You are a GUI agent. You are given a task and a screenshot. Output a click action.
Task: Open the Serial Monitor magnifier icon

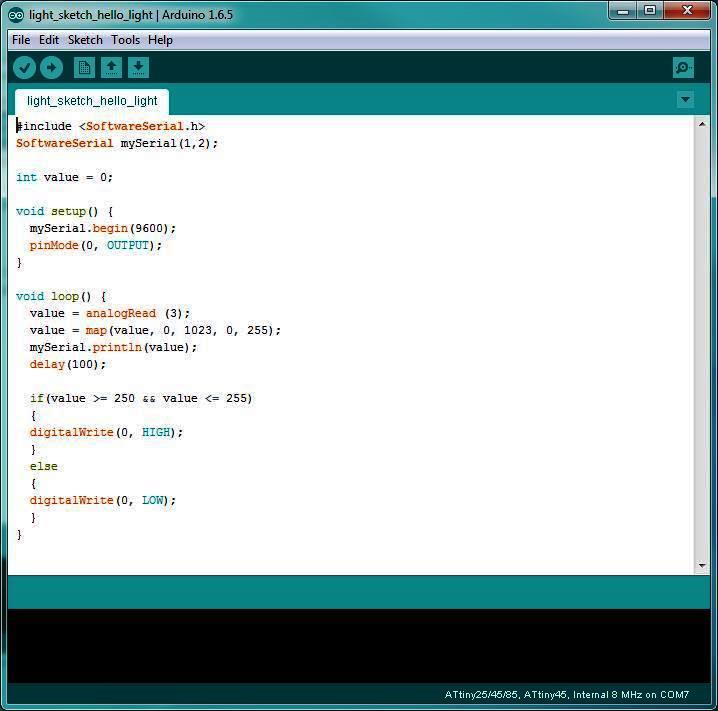pyautogui.click(x=683, y=68)
